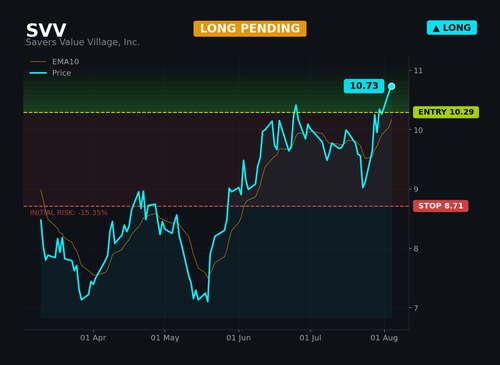Click the INITIAL RISK: -15.35% text
This screenshot has width=500, height=365.
tap(69, 213)
